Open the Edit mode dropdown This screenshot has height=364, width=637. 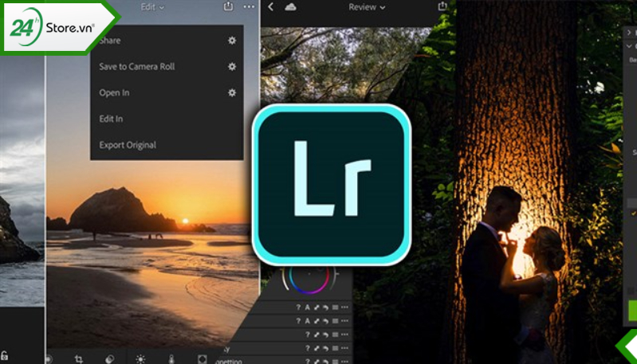[x=152, y=7]
